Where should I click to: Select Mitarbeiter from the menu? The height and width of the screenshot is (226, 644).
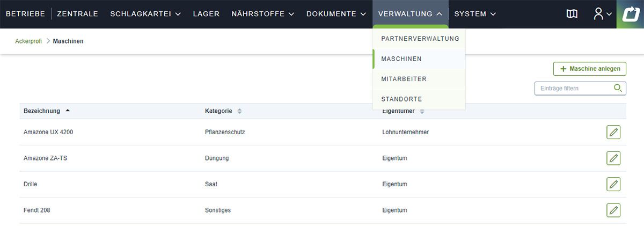coord(404,79)
